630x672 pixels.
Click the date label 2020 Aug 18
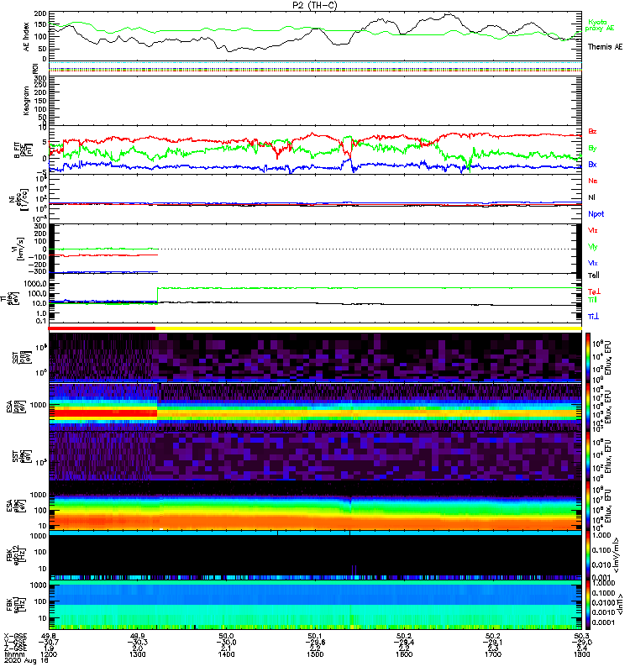tap(26, 661)
